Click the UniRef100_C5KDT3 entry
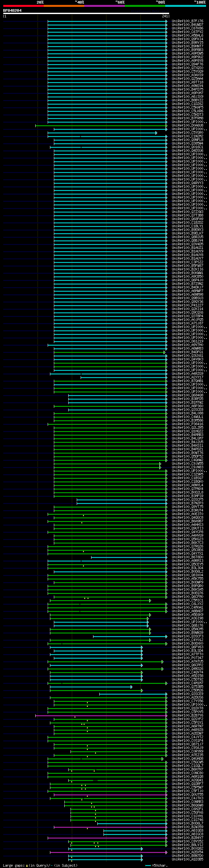 tap(187, 114)
